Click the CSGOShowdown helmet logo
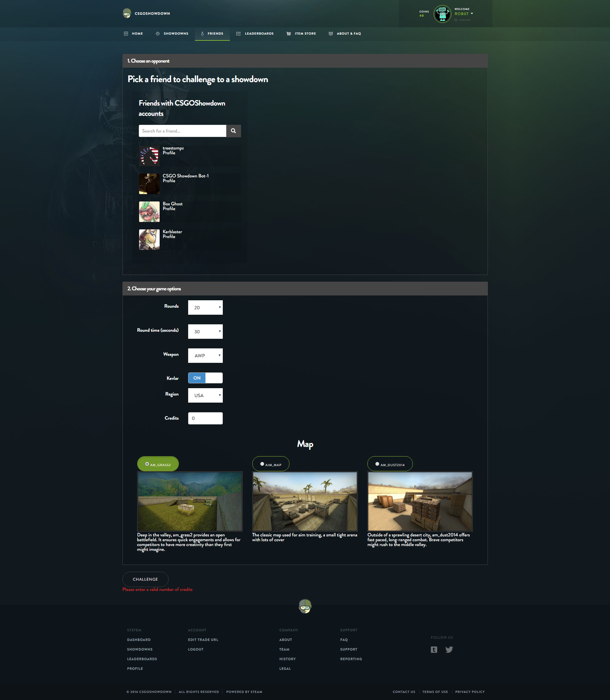This screenshot has height=700, width=610. 127,13
